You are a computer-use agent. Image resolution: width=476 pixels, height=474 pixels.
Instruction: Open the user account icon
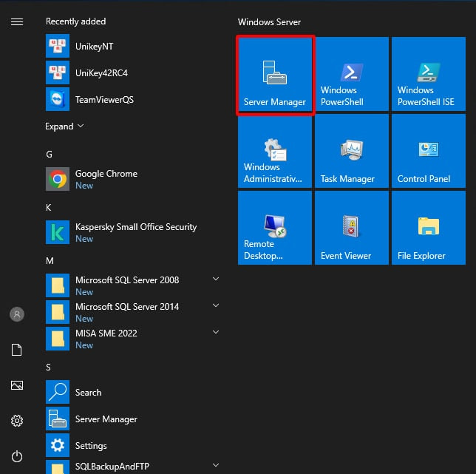[17, 314]
